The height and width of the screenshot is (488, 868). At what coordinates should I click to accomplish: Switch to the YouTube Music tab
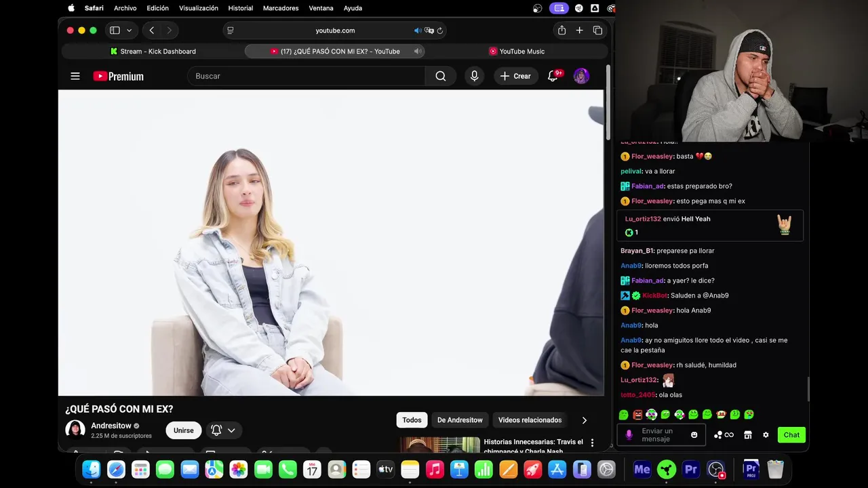[517, 52]
